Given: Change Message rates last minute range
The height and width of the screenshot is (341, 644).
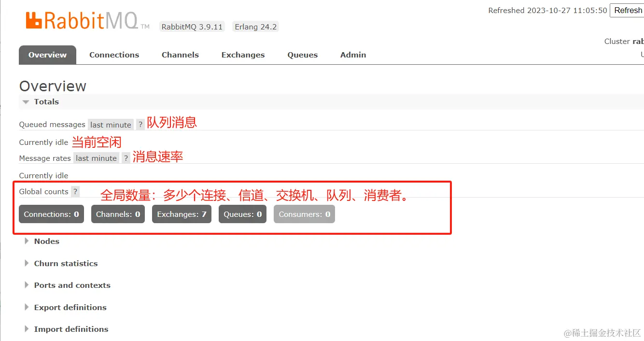Looking at the screenshot, I should [x=96, y=158].
